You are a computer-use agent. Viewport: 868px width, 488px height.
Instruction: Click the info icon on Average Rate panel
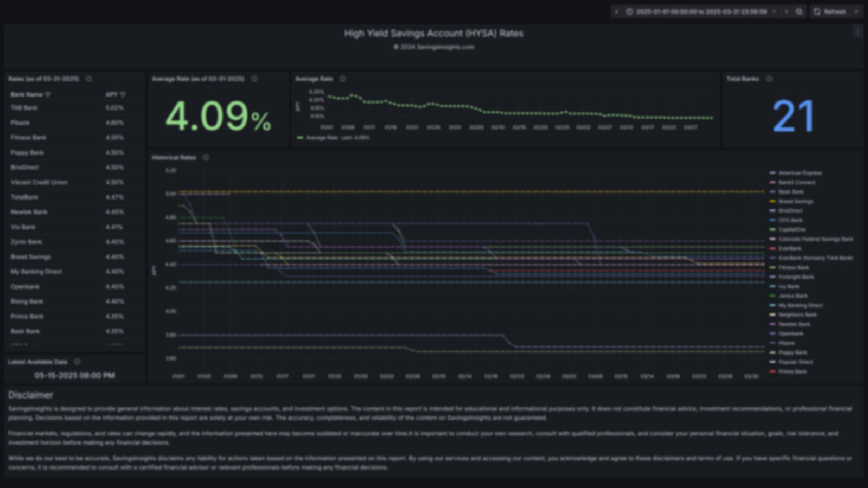tap(343, 79)
